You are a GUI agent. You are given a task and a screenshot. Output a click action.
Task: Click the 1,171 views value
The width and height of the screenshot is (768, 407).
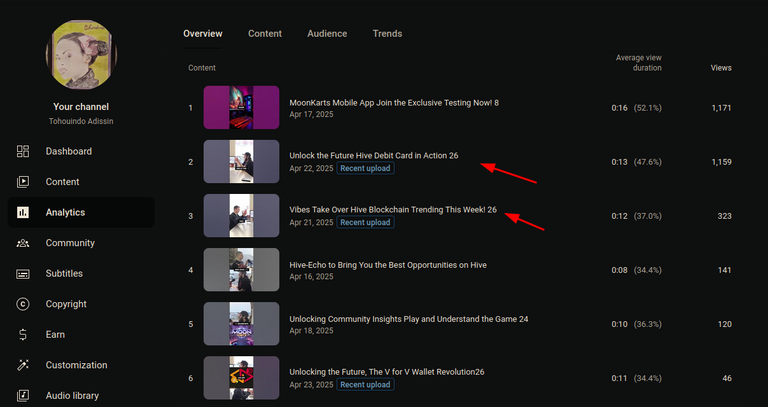(x=721, y=108)
